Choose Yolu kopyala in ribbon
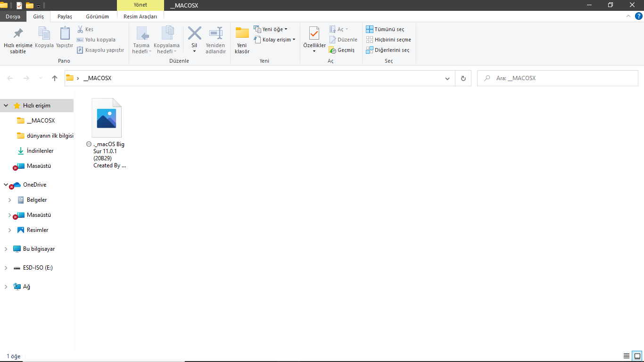644x362 pixels. (x=96, y=40)
